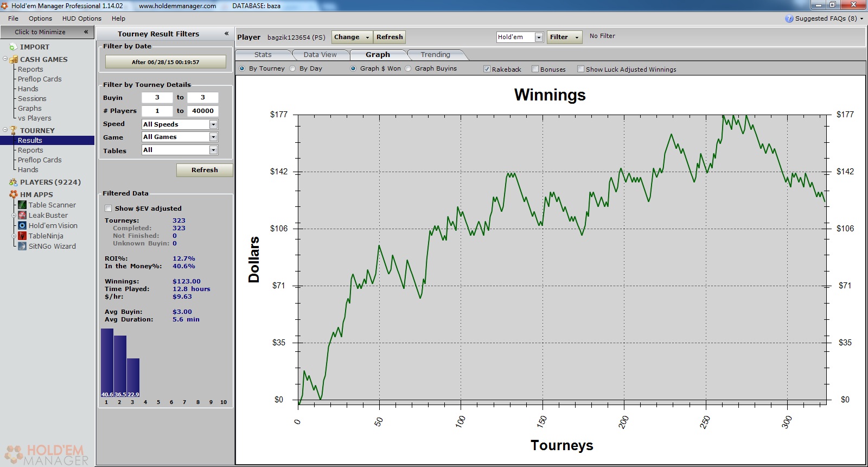Open the Table Scanner app icon
The height and width of the screenshot is (467, 868).
coord(22,205)
